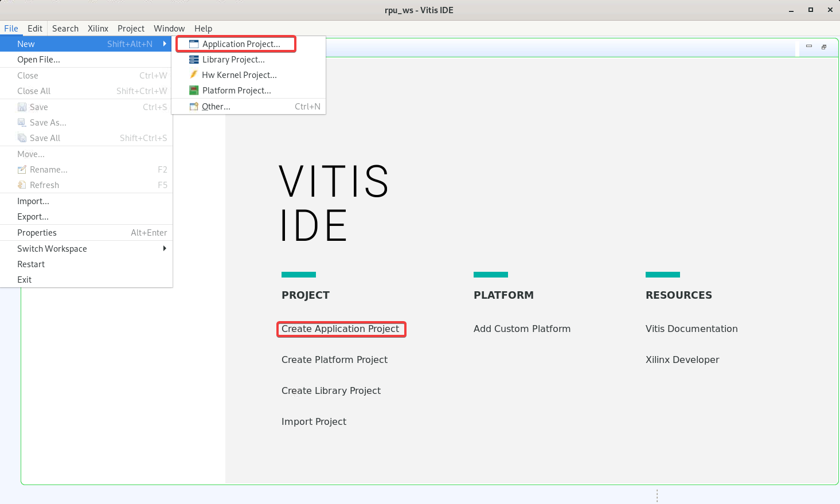
Task: Open the Xilinx menu
Action: (98, 28)
